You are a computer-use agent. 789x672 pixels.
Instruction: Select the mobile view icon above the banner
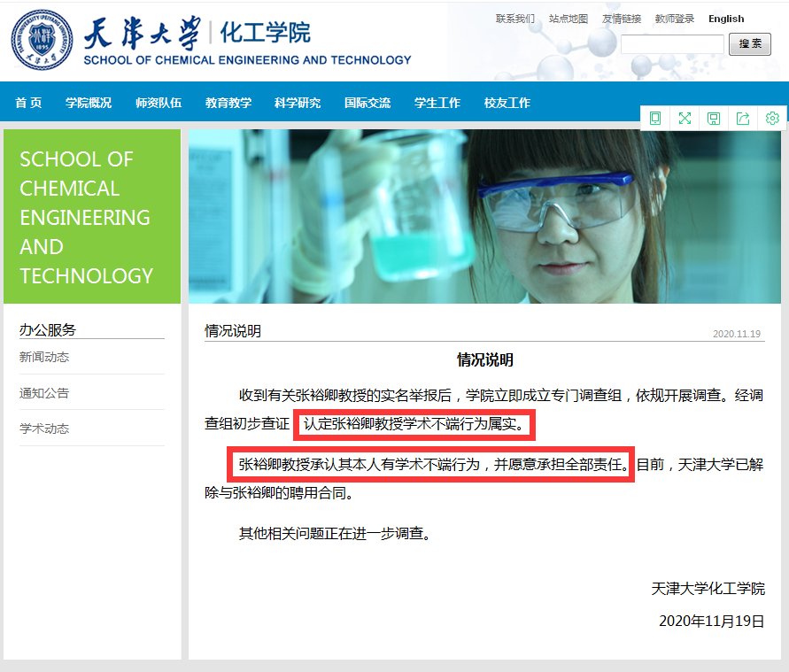pyautogui.click(x=655, y=118)
